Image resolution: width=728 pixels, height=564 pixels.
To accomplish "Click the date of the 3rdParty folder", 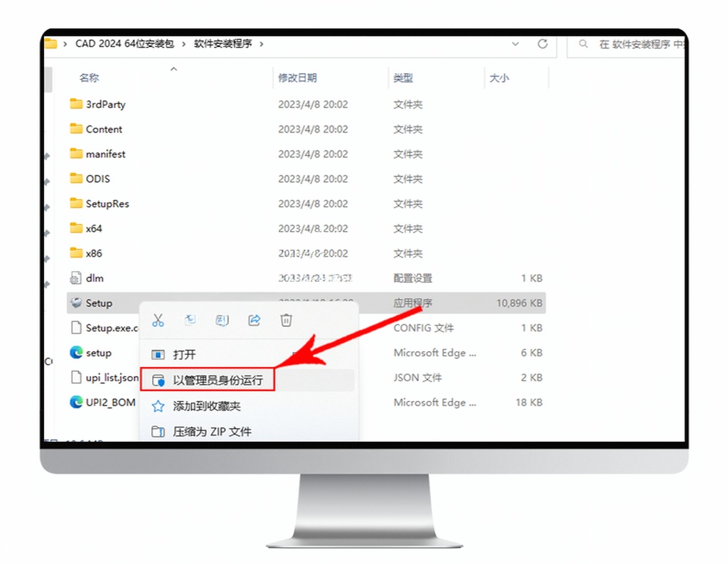I will 313,104.
